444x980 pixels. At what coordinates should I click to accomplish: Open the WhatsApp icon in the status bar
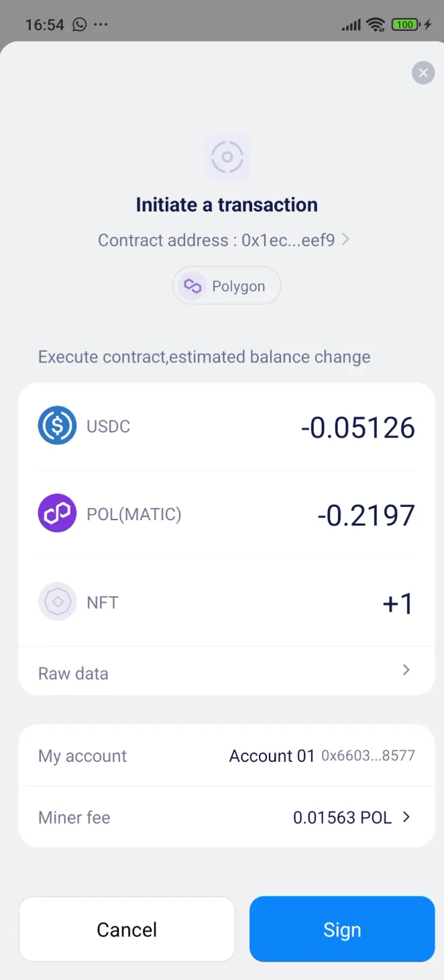click(x=80, y=24)
